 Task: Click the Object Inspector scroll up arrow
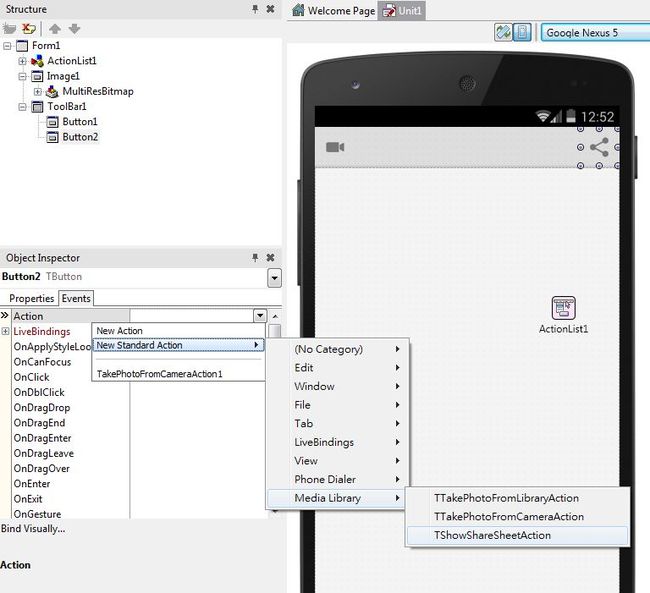click(x=275, y=316)
